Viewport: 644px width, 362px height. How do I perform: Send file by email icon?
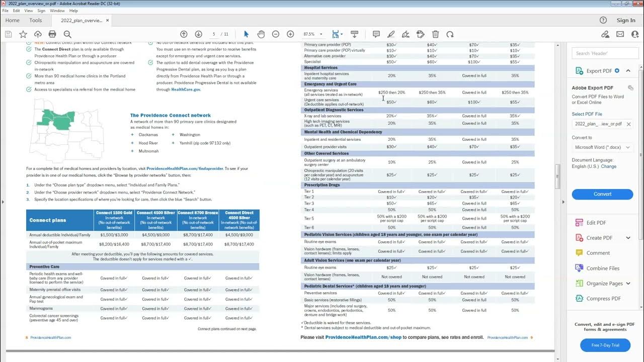pos(620,34)
